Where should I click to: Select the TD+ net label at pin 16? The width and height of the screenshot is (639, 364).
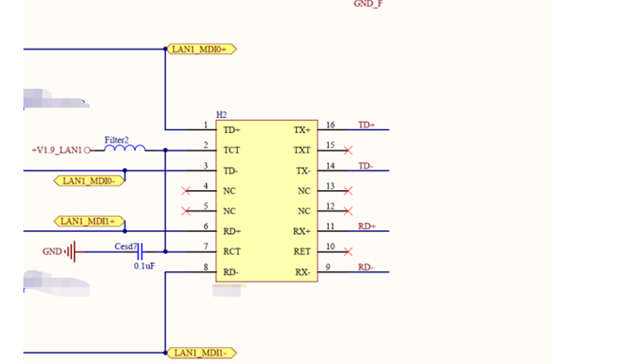click(x=366, y=125)
